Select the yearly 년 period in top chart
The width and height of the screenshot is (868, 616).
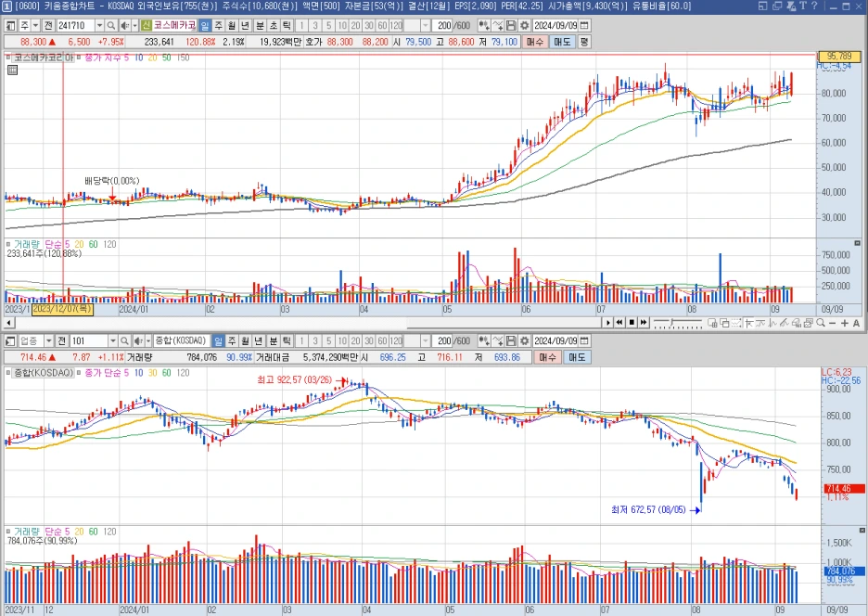245,25
